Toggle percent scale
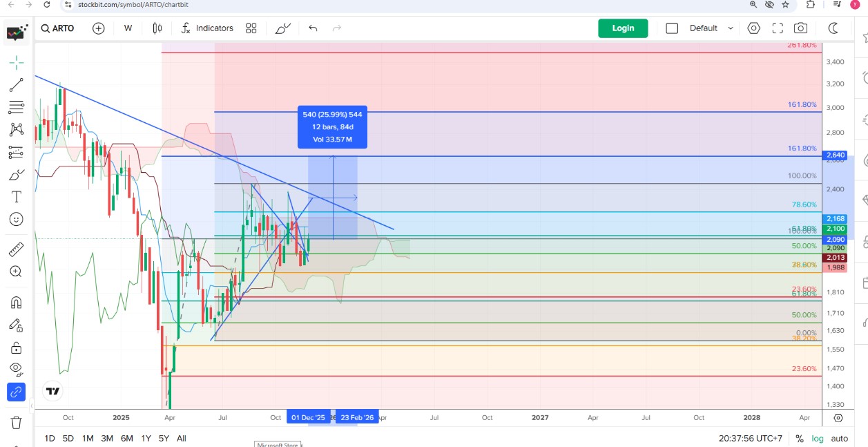The image size is (868, 447). click(800, 439)
